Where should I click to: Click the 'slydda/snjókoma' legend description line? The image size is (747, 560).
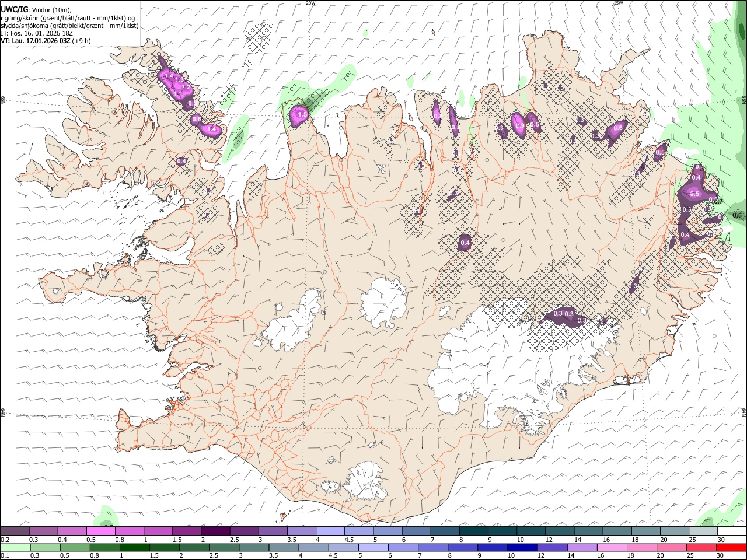pos(69,26)
